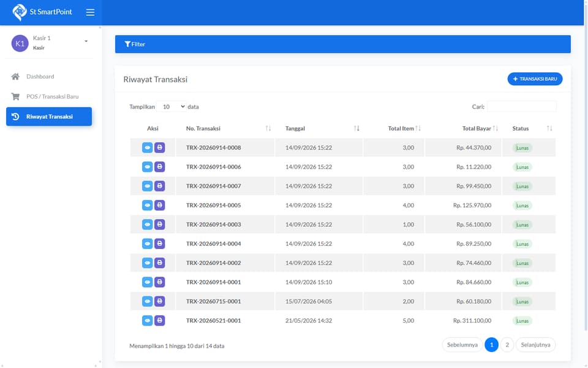Viewport: 588px width, 368px height.
Task: View details of TRX-20260914-0006
Action: click(148, 167)
